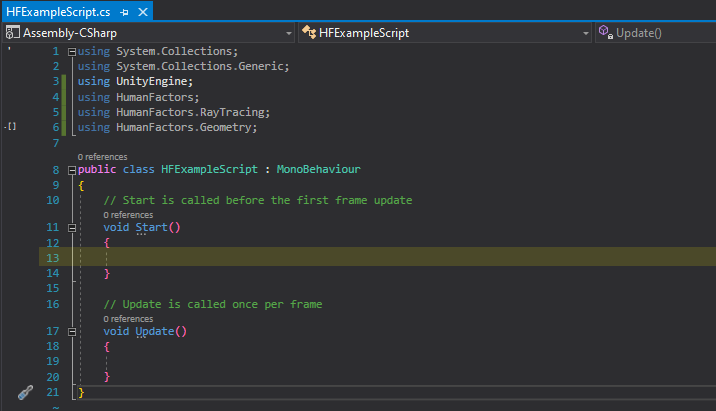This screenshot has width=716, height=411.
Task: Click line number 7 in the gutter
Action: click(x=56, y=143)
